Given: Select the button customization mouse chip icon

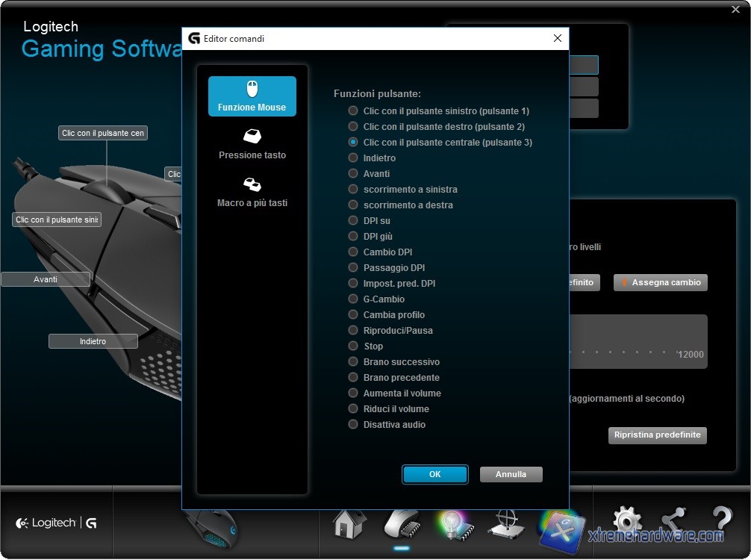Looking at the screenshot, I should click(x=401, y=523).
